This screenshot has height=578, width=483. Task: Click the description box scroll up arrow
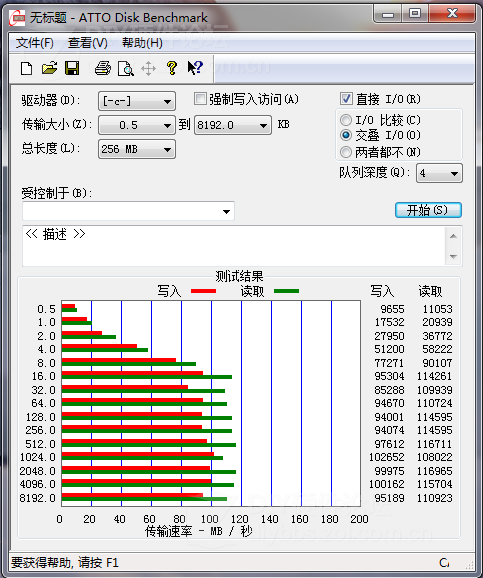pos(454,236)
